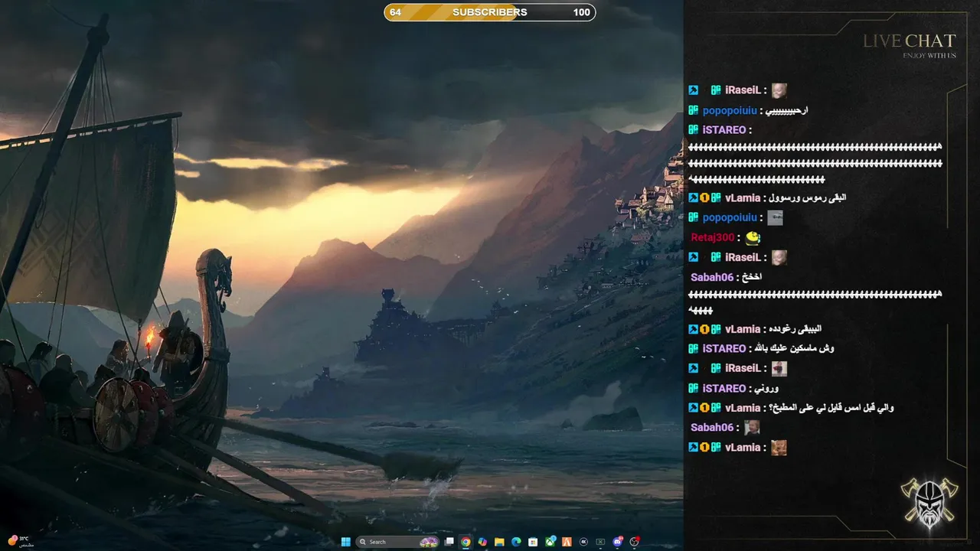Click the current subscriber count 64
Screen dimensions: 980x551
[x=395, y=12]
